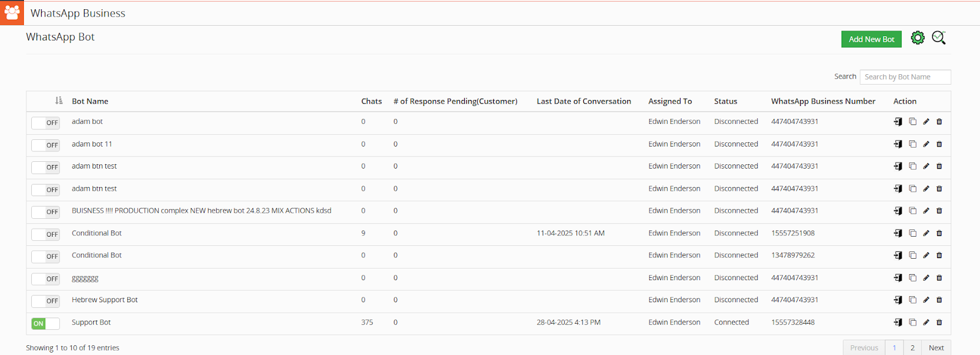Delete adam bot 11 with trash icon
Screen dimensions: 980x355
tap(940, 144)
